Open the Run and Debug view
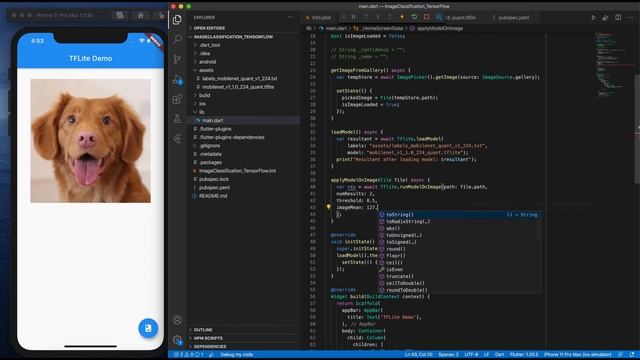 tap(177, 80)
